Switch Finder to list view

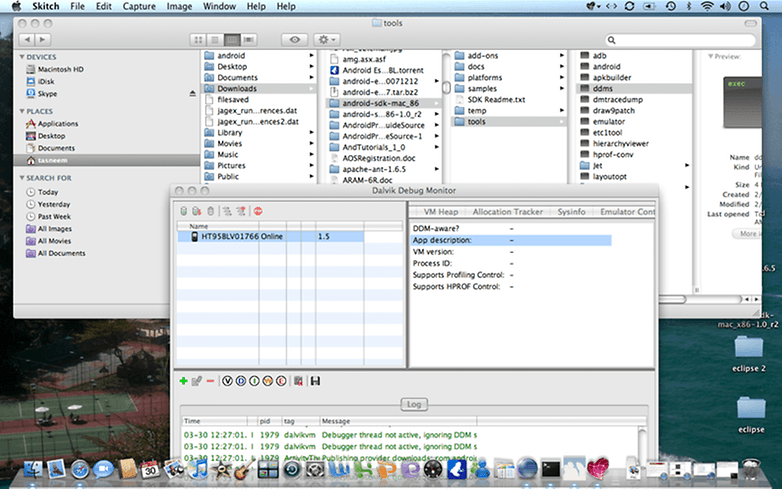click(x=214, y=39)
